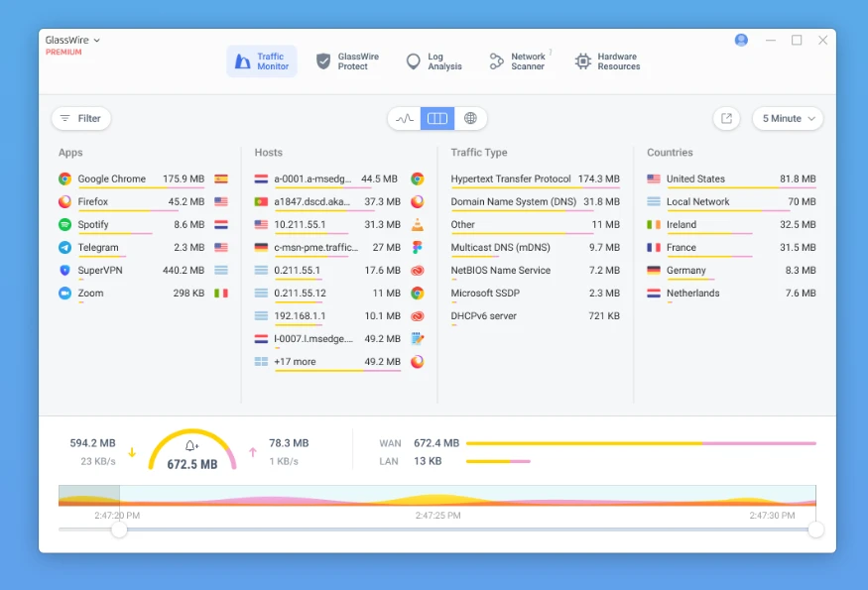
Task: Click Firefox icon beside +17 more
Action: pos(418,361)
